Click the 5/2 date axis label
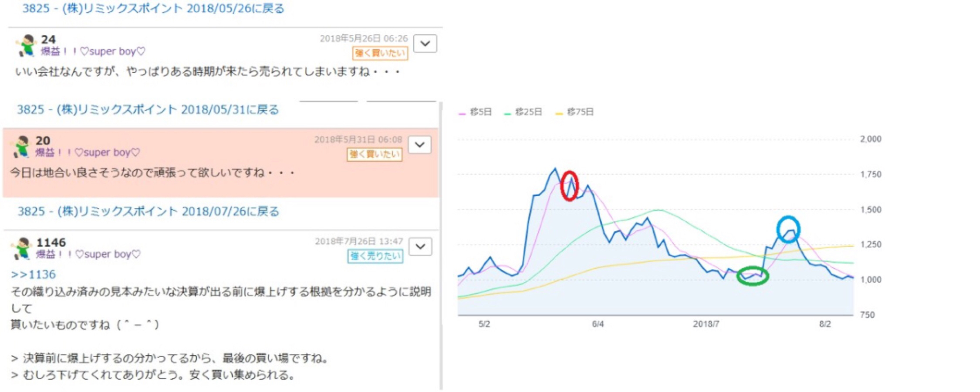Viewport: 980px width, 392px height. [484, 324]
